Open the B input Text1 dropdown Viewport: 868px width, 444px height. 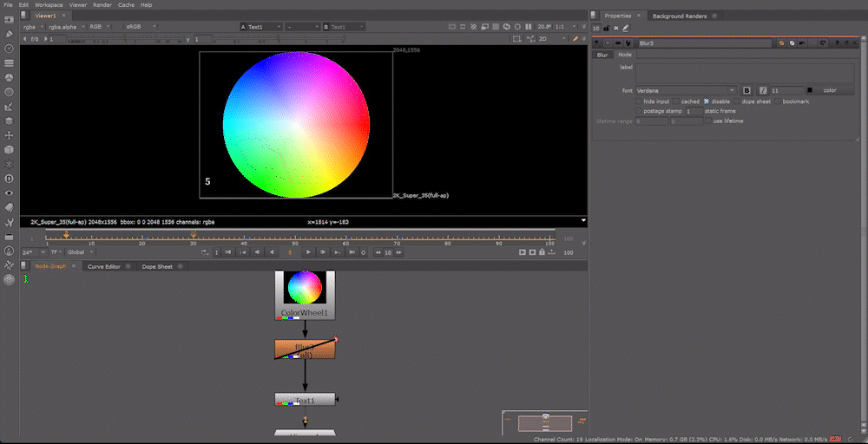(344, 27)
